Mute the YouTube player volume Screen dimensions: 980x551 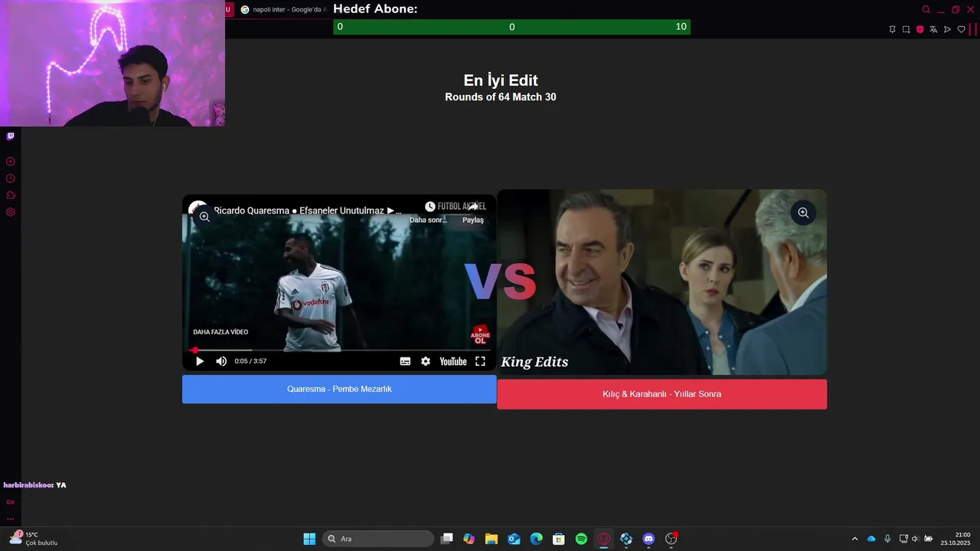pos(221,361)
